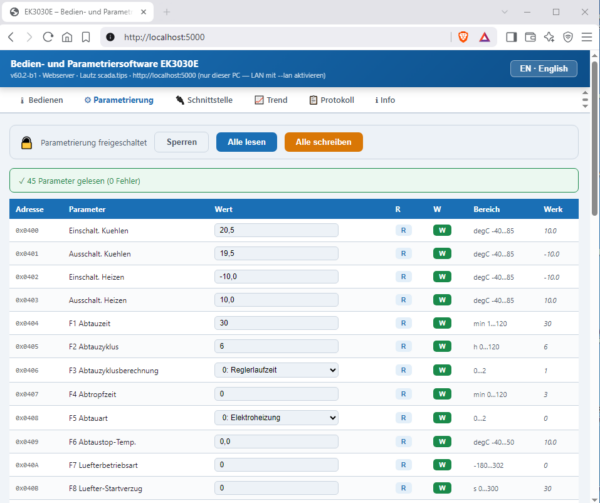Click the browser back arrow

[x=11, y=37]
